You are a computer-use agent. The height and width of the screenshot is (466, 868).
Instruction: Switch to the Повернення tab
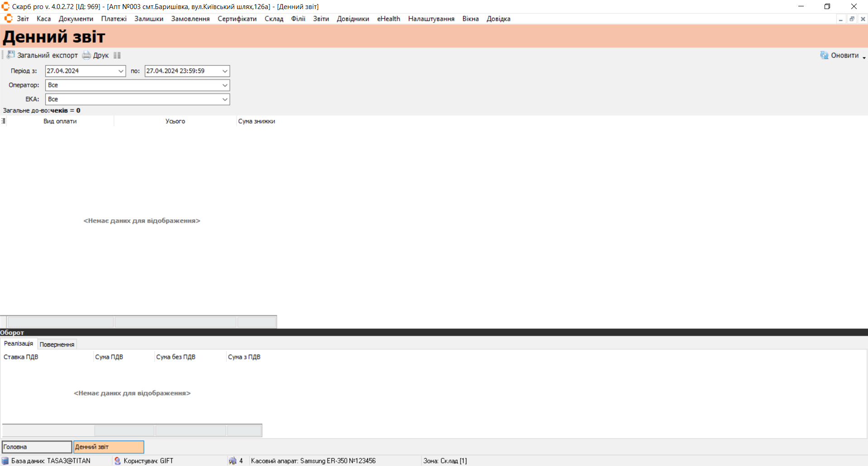(x=57, y=344)
